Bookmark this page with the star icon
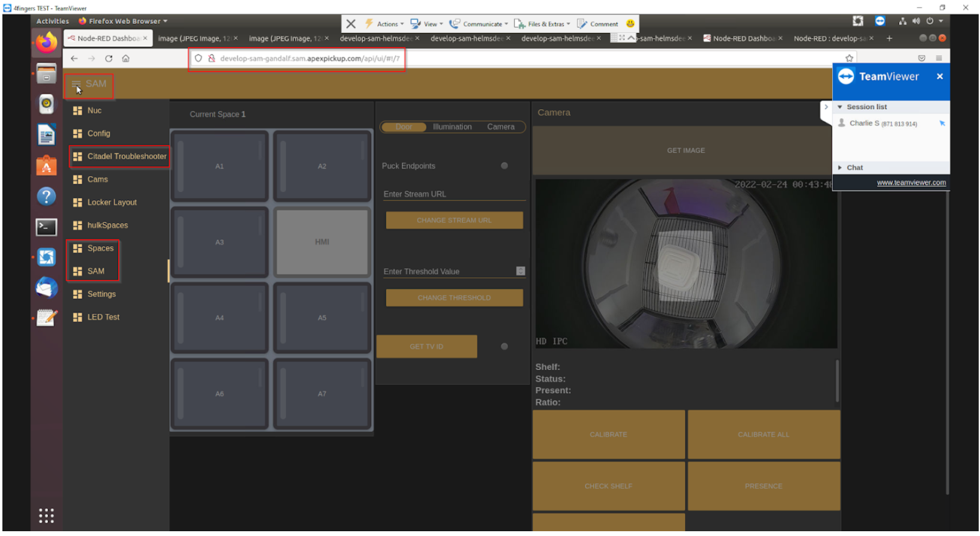The image size is (980, 536). click(x=849, y=59)
